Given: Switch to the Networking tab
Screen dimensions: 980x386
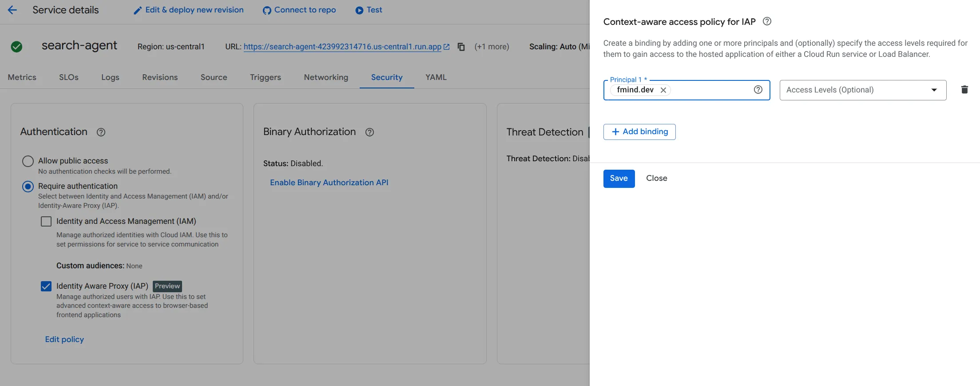Looking at the screenshot, I should (x=326, y=77).
